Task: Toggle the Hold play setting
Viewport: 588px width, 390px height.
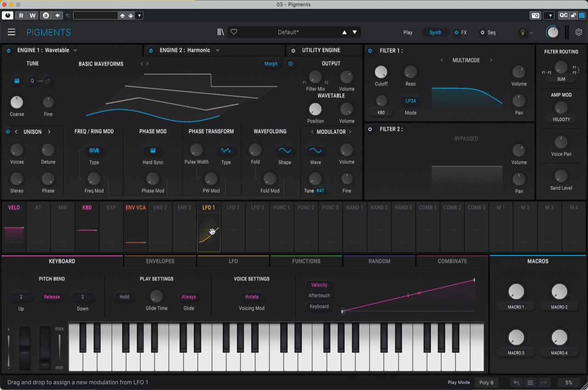Action: [x=124, y=297]
